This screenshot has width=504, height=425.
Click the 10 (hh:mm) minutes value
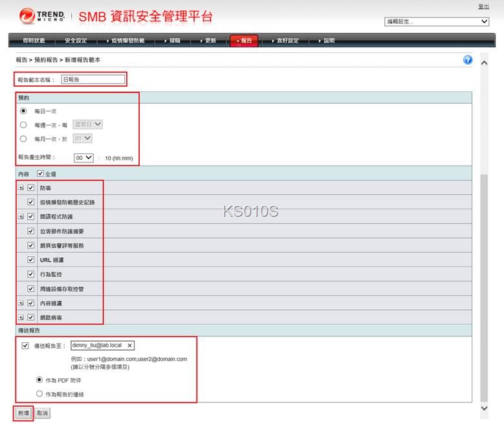coord(118,158)
